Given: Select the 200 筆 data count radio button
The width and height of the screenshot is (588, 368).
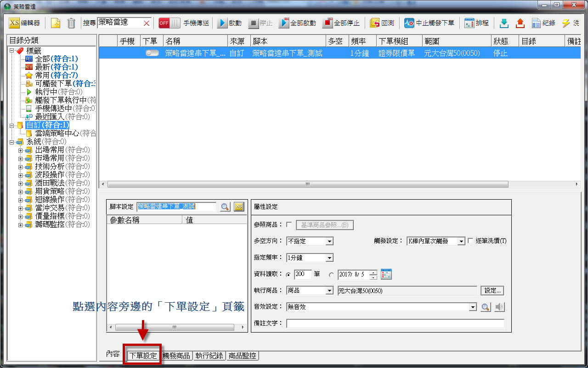Looking at the screenshot, I should [x=288, y=275].
